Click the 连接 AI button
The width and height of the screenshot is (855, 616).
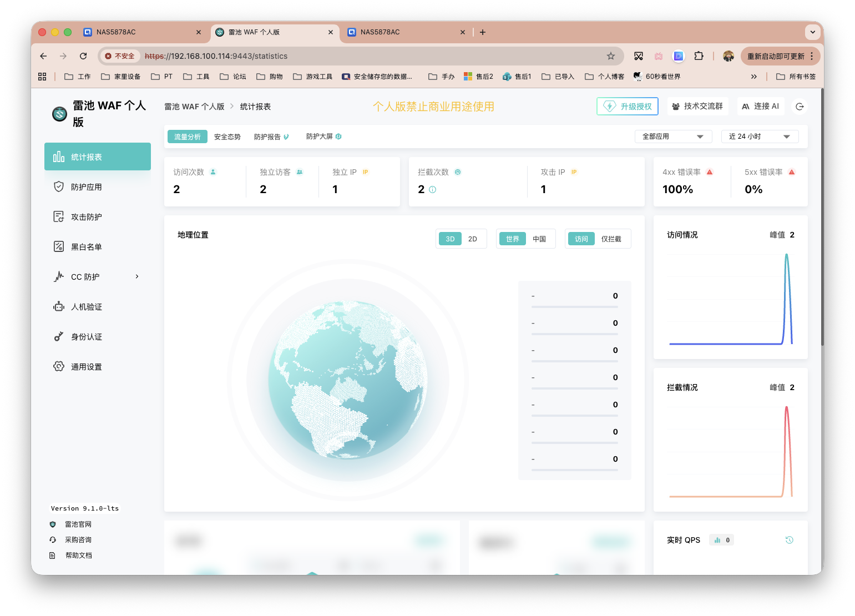pos(761,105)
